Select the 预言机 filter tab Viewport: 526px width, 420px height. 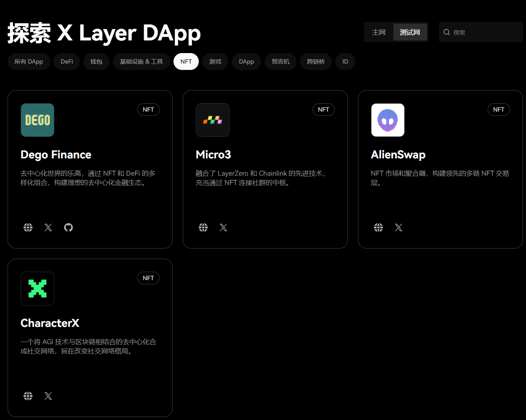[280, 62]
